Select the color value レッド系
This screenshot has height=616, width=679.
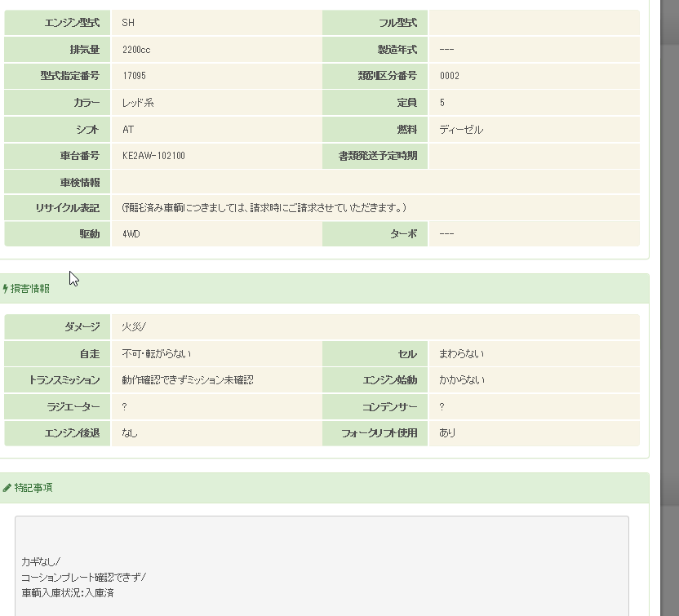138,103
